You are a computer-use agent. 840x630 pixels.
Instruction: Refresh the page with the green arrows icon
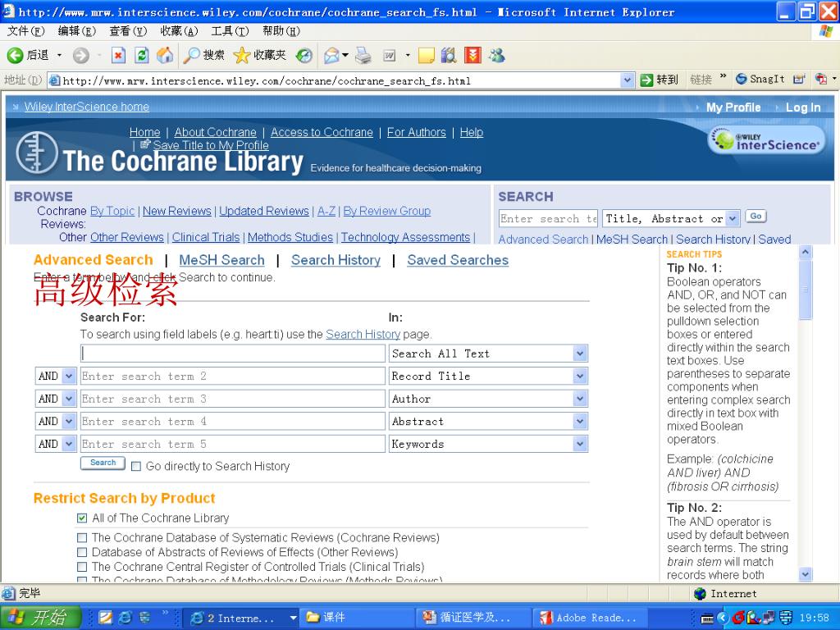coord(141,55)
